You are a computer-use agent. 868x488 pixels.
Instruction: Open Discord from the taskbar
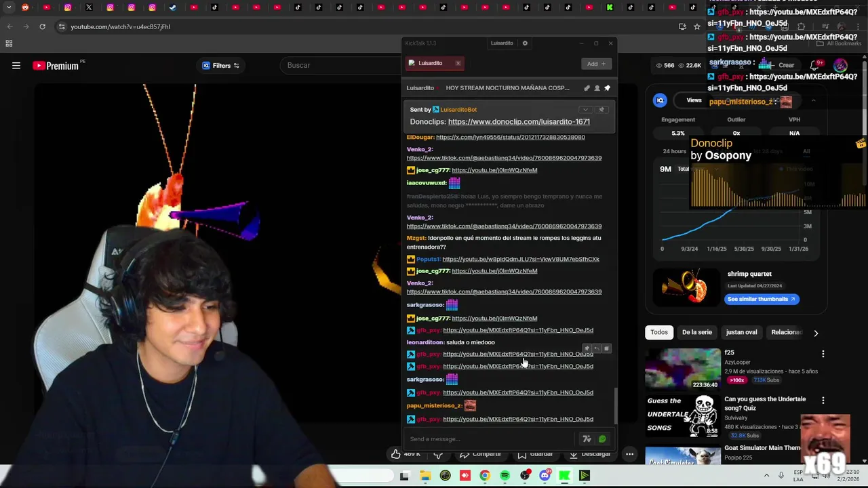[x=545, y=476]
